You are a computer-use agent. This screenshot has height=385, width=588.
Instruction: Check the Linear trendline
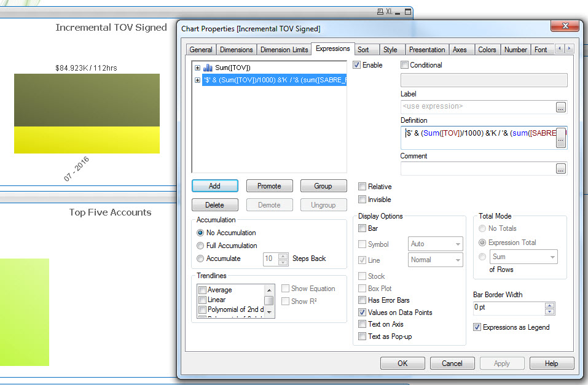click(203, 300)
